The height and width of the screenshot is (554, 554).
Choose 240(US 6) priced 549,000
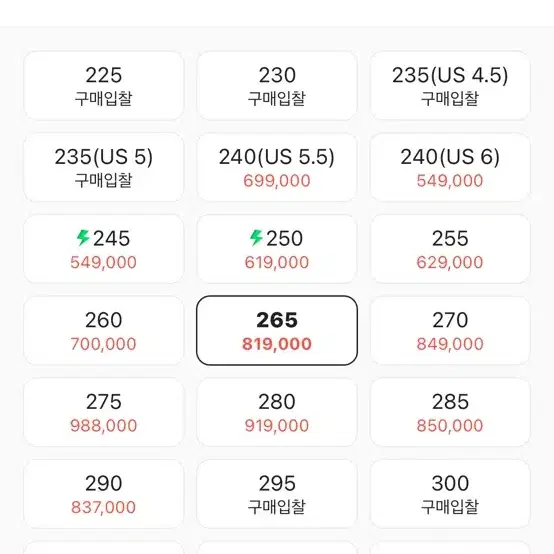(x=450, y=167)
